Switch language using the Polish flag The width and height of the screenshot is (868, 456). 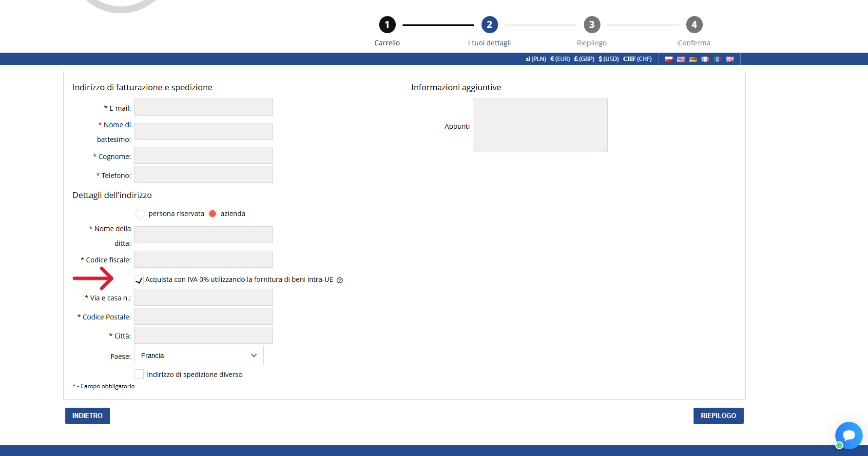668,59
